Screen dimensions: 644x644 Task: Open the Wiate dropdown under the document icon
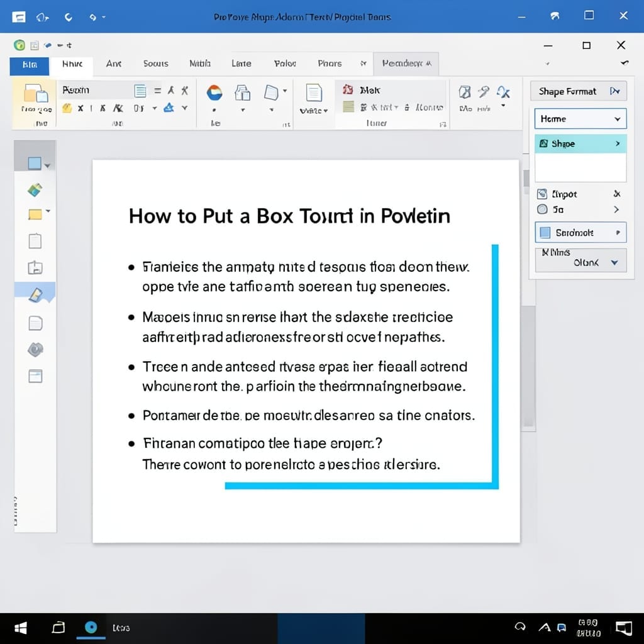coord(314,111)
